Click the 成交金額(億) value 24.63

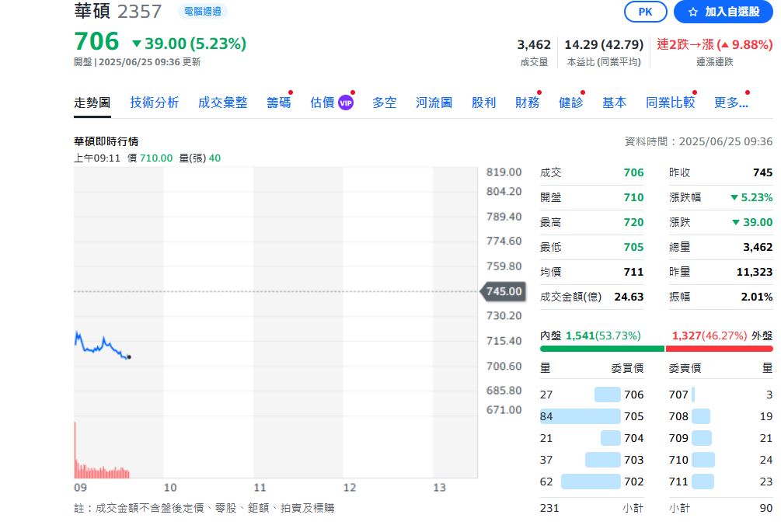coord(629,297)
